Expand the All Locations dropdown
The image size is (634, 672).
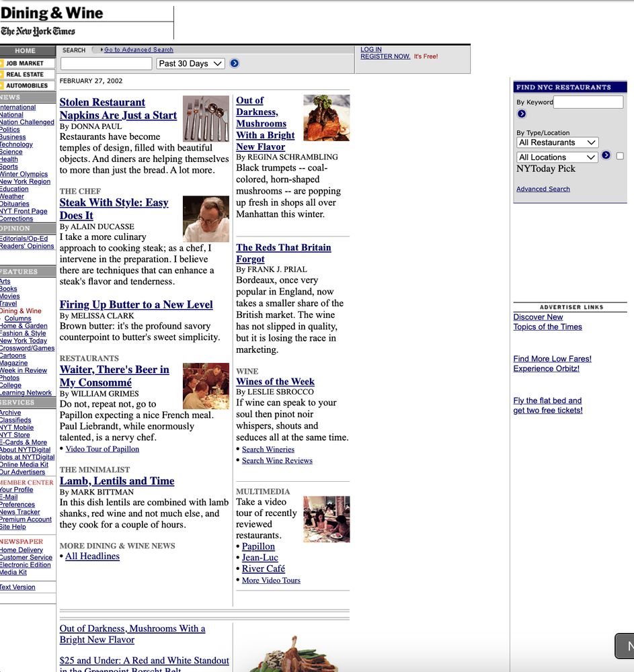pyautogui.click(x=557, y=157)
